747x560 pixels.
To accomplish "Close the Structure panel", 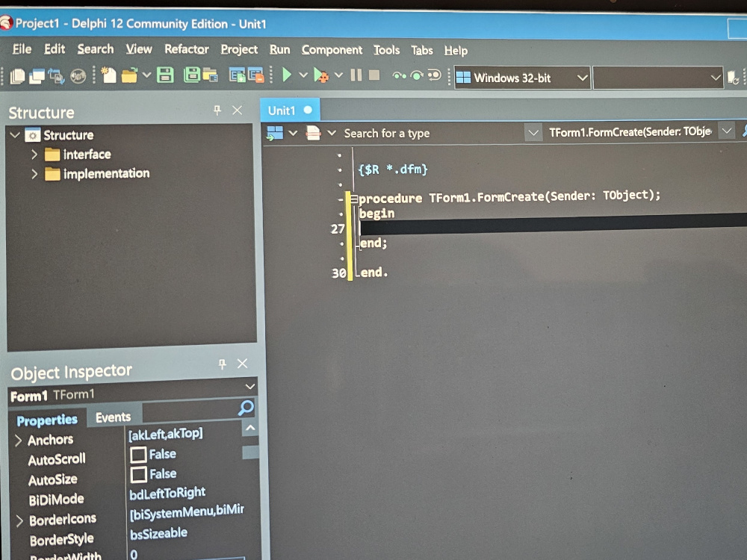I will coord(238,111).
